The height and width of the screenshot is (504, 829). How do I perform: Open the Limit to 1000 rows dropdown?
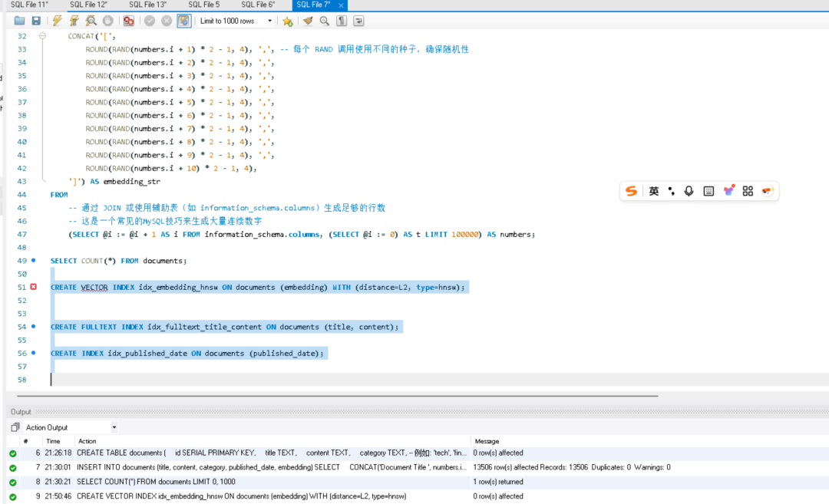(269, 21)
